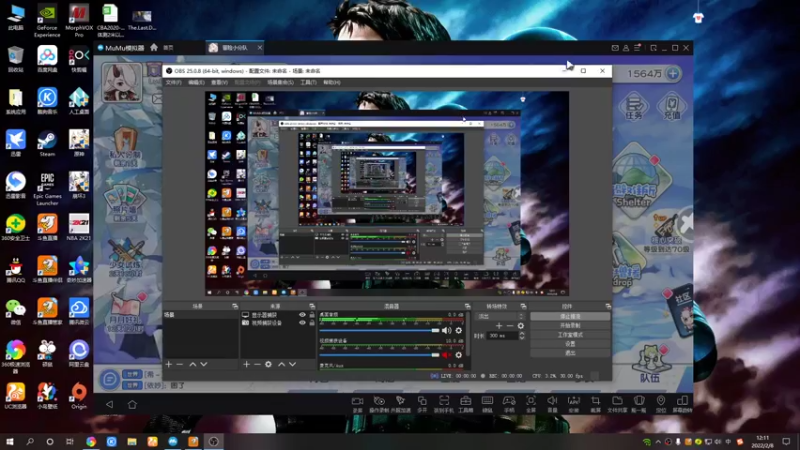Screen dimensions: 800x450
Task: Add a scene transition with plus icon
Action: click(499, 326)
